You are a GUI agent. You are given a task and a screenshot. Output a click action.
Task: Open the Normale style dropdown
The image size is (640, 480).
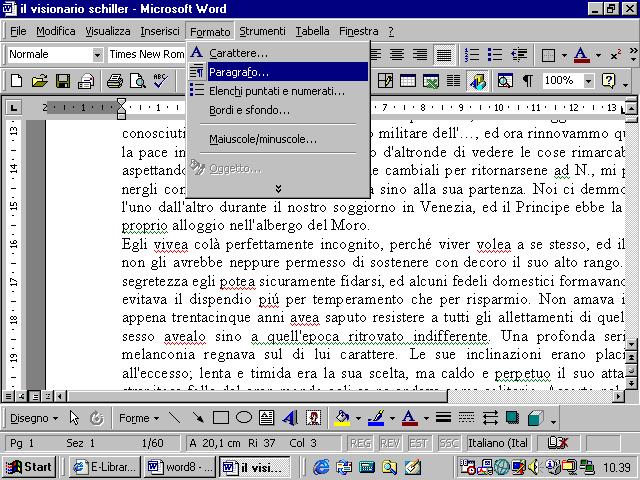click(x=97, y=54)
